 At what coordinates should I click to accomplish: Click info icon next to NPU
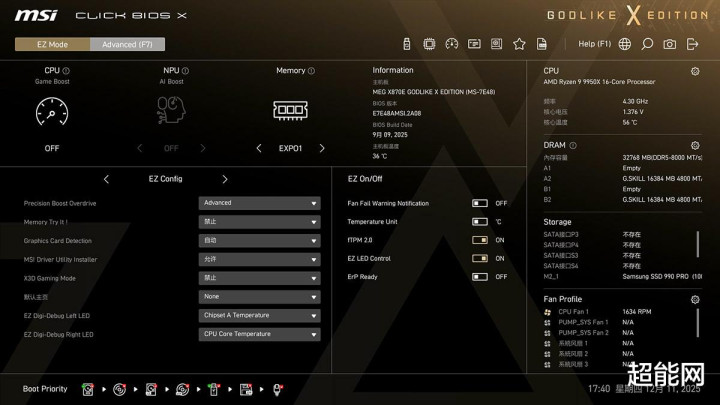[x=186, y=71]
